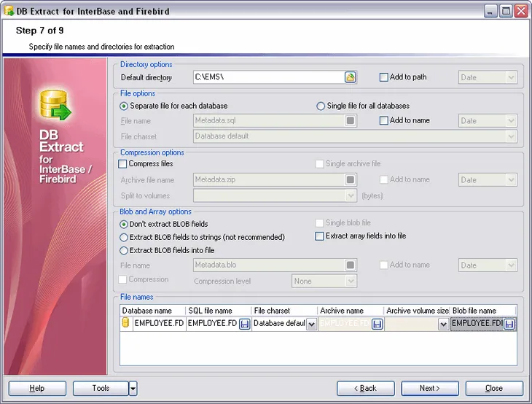Click save icon in Archive name cell

377,324
